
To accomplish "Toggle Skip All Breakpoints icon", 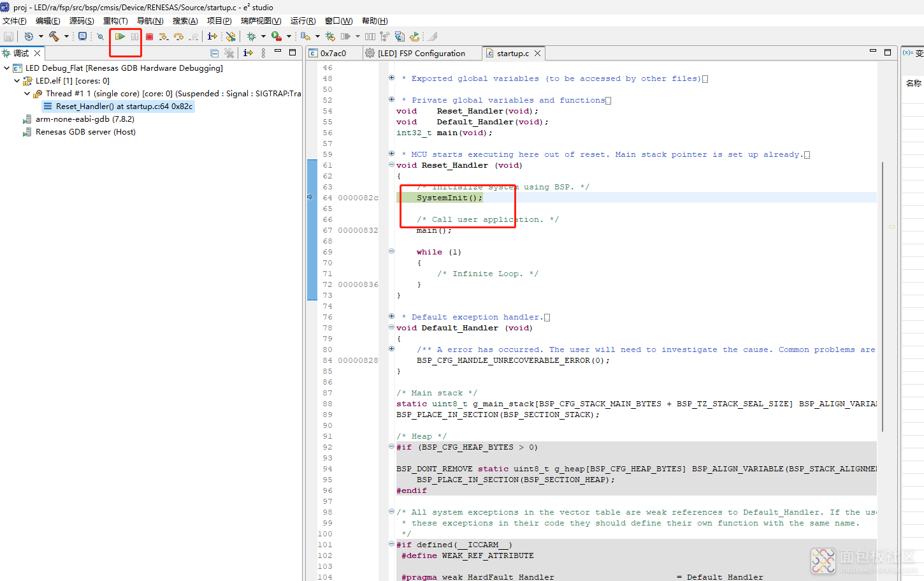I will pos(100,36).
